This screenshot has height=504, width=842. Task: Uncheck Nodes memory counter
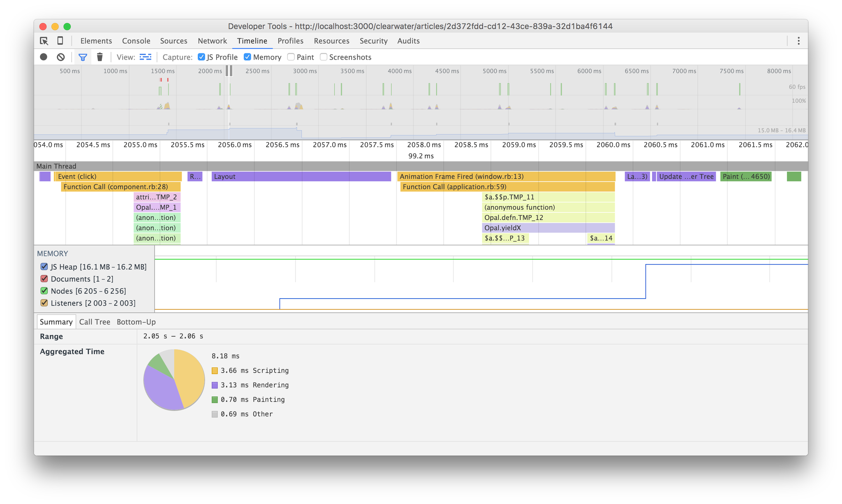click(44, 291)
